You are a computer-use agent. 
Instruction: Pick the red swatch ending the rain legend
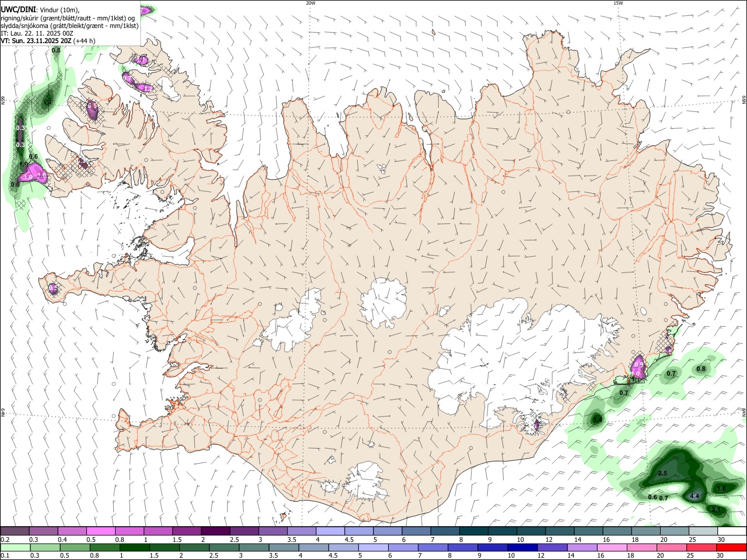[732, 548]
